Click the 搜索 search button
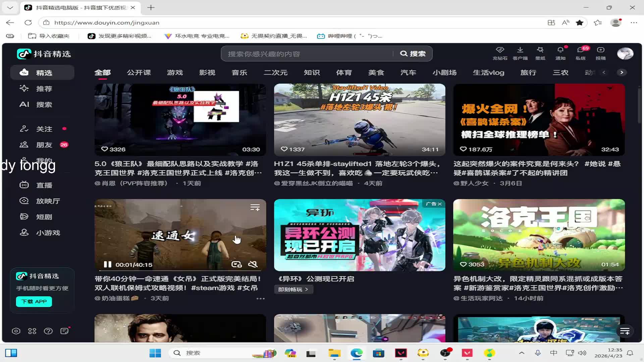The height and width of the screenshot is (362, 644). [413, 54]
